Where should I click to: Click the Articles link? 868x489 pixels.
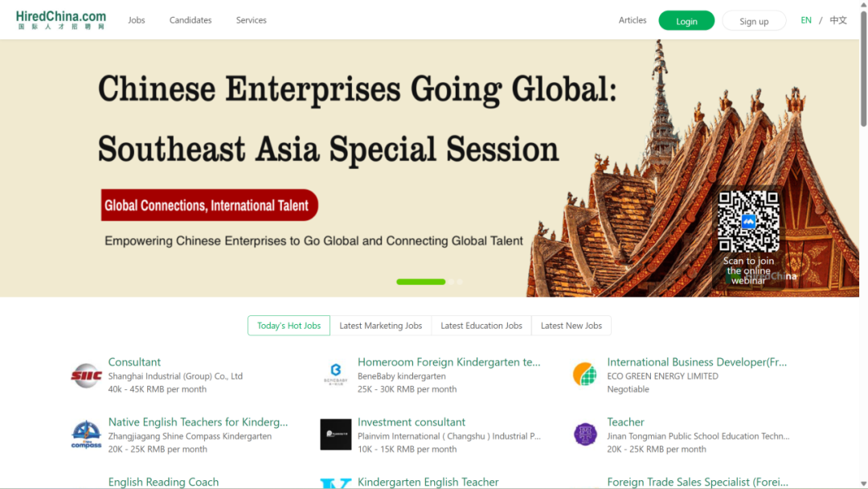coord(633,20)
